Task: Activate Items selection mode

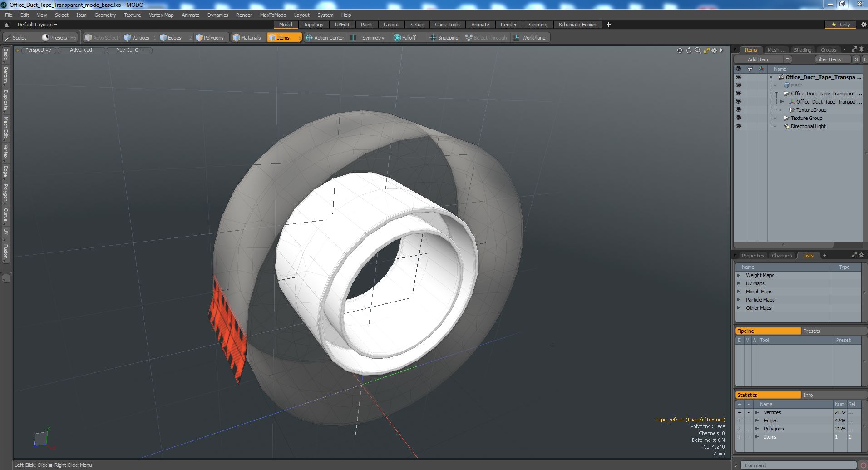Action: click(x=284, y=38)
